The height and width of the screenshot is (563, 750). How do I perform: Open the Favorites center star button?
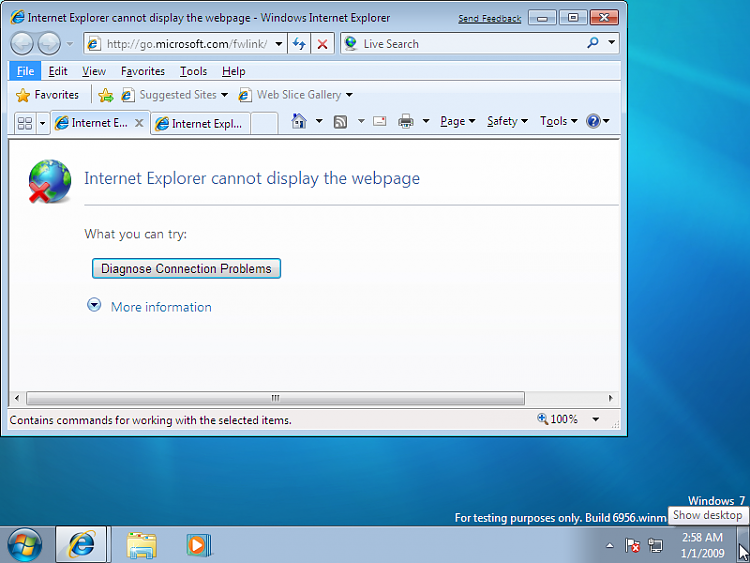tap(47, 95)
